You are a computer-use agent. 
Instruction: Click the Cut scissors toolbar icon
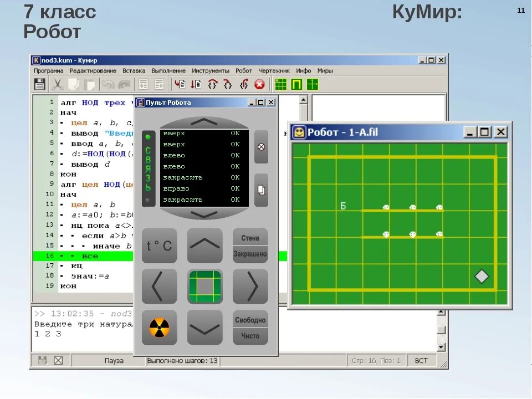click(58, 84)
